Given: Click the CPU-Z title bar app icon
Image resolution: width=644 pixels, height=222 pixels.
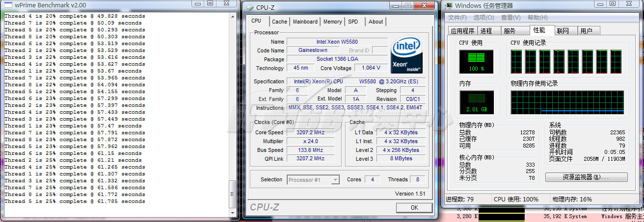Looking at the screenshot, I should (249, 7).
